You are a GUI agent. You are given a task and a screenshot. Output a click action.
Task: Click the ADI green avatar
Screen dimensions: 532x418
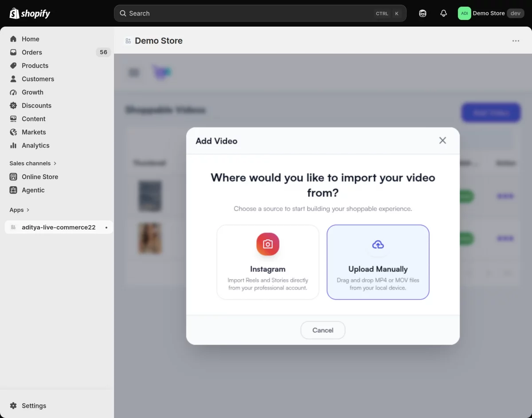click(464, 13)
